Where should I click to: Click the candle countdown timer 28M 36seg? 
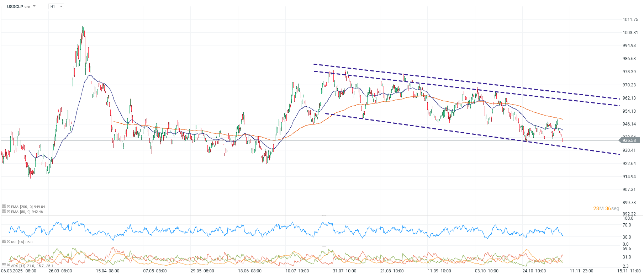(x=606, y=208)
